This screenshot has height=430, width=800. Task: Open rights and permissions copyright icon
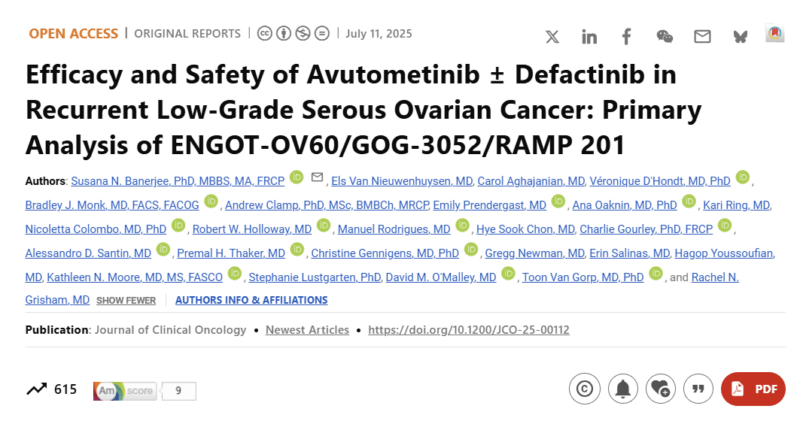tap(585, 389)
